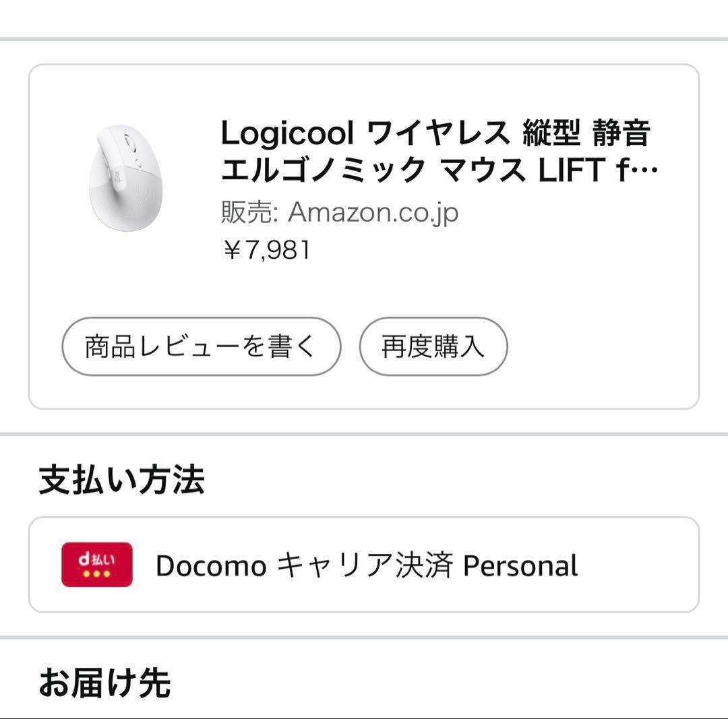This screenshot has width=728, height=719.
Task: Tap the お届け先 section heading
Action: (104, 683)
